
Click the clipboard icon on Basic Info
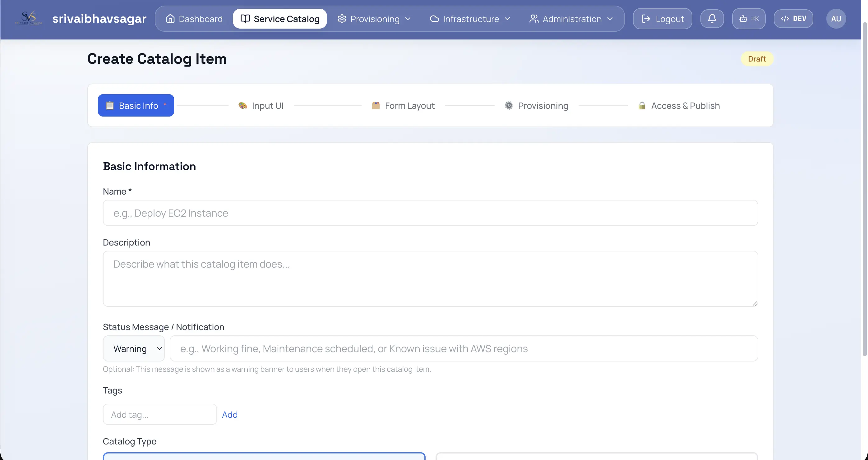(109, 105)
